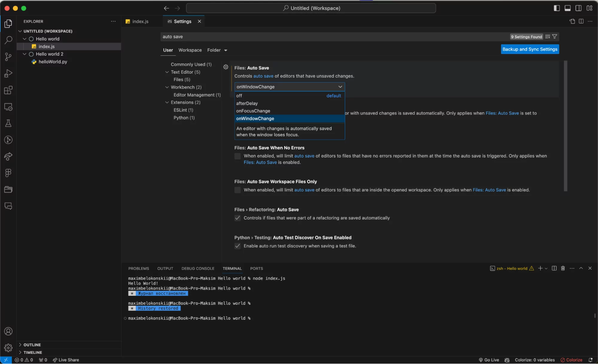Switch to the Workspace settings tab
Screen dimensions: 598x364
(x=190, y=50)
